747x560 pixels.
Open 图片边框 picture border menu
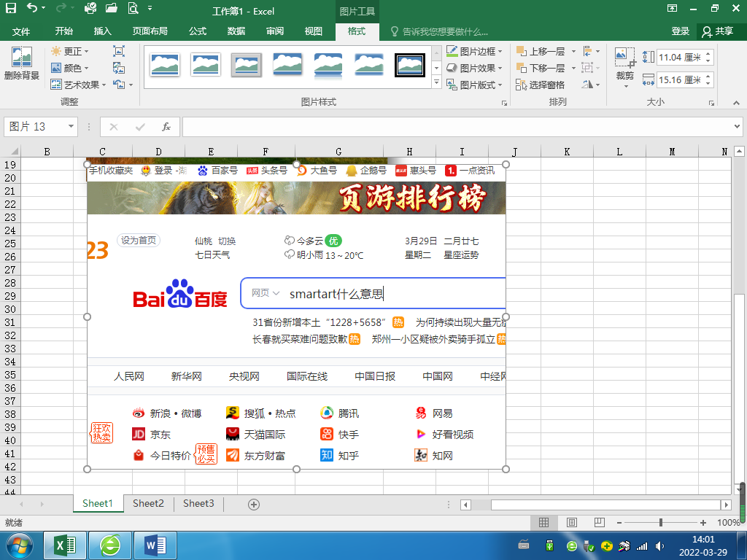(474, 51)
